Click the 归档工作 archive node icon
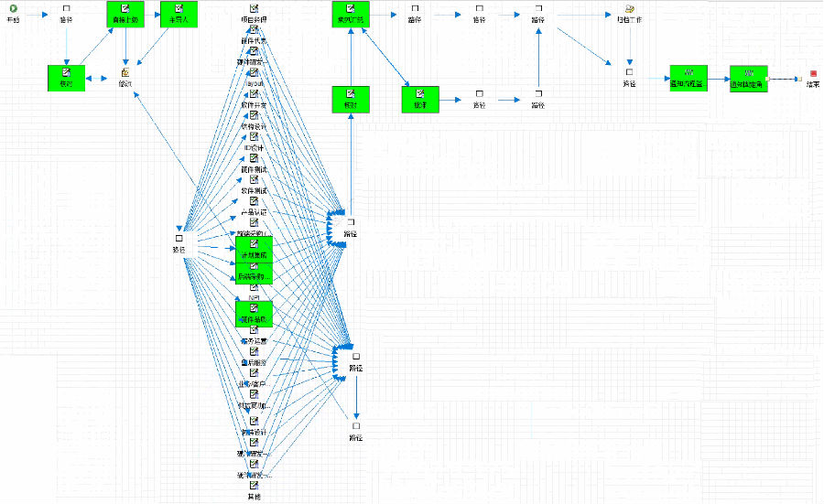The image size is (824, 504). tap(629, 9)
